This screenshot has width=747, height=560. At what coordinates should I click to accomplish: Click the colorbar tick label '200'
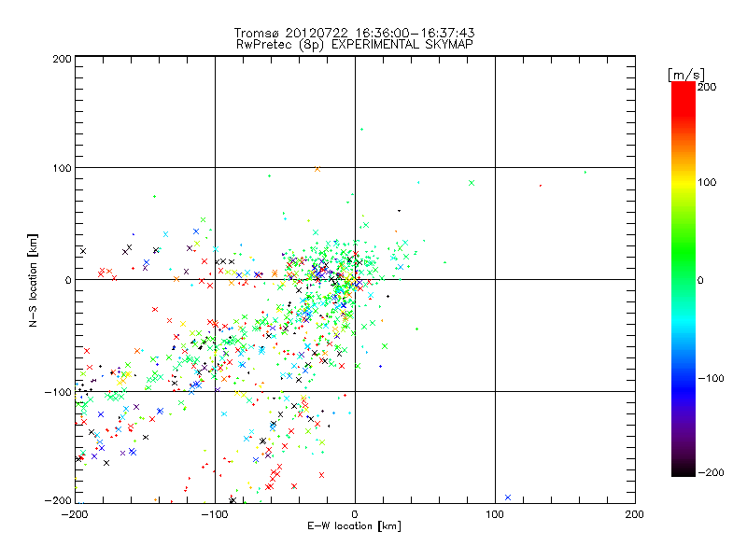[x=707, y=87]
